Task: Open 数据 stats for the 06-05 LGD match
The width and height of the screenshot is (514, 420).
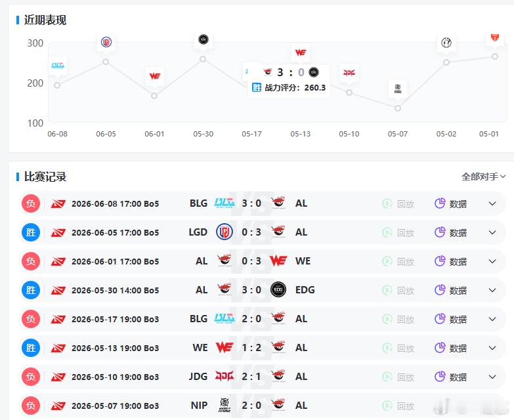Action: pyautogui.click(x=451, y=232)
